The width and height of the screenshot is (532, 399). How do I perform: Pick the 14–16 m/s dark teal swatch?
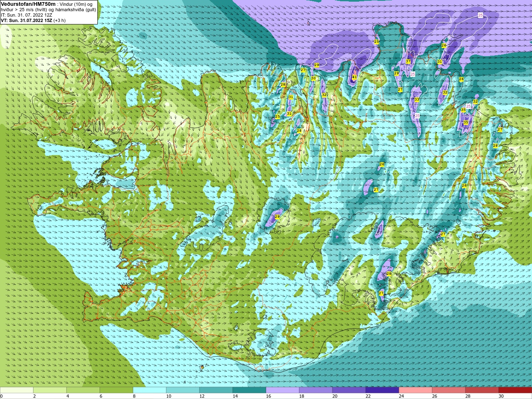coord(249,390)
